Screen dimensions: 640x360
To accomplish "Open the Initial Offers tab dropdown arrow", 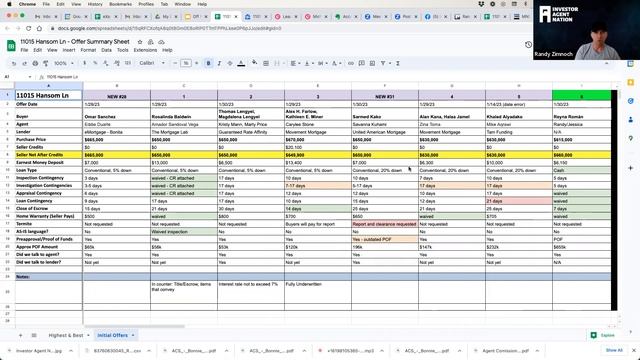I will pyautogui.click(x=133, y=335).
